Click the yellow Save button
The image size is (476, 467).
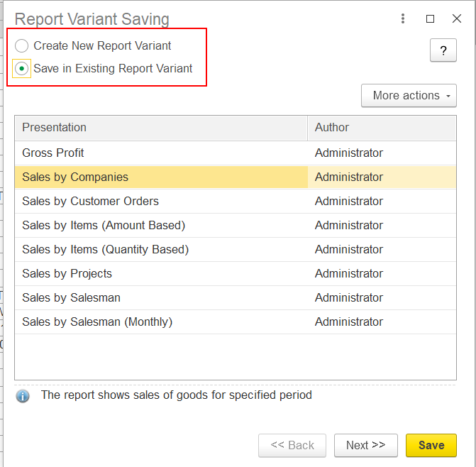(431, 446)
